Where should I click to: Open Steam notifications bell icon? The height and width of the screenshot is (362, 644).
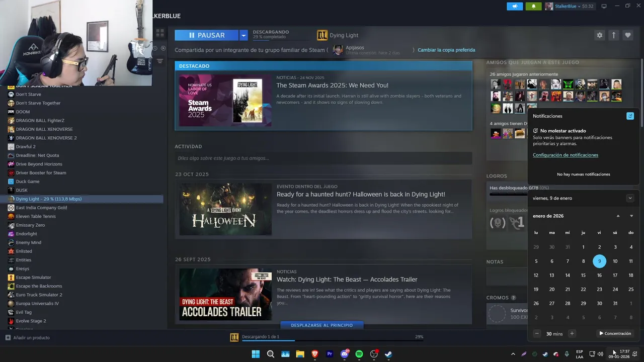(x=533, y=6)
